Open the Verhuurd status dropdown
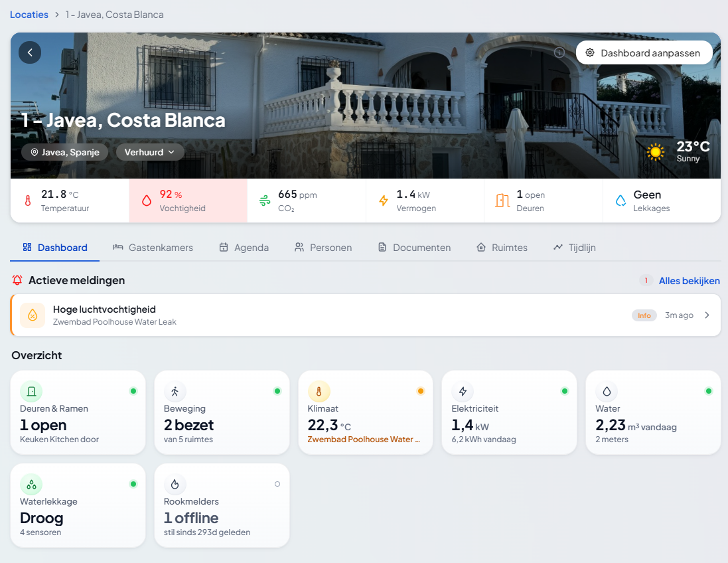The width and height of the screenshot is (728, 563). click(x=150, y=152)
